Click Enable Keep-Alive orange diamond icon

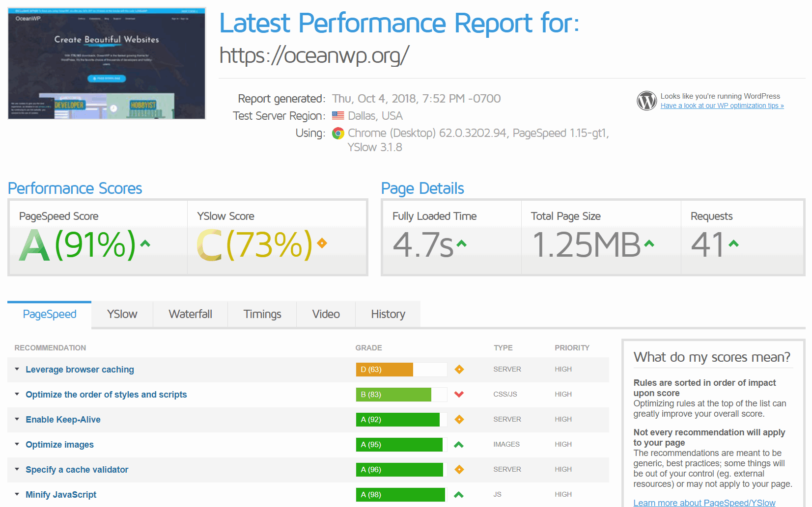[459, 420]
